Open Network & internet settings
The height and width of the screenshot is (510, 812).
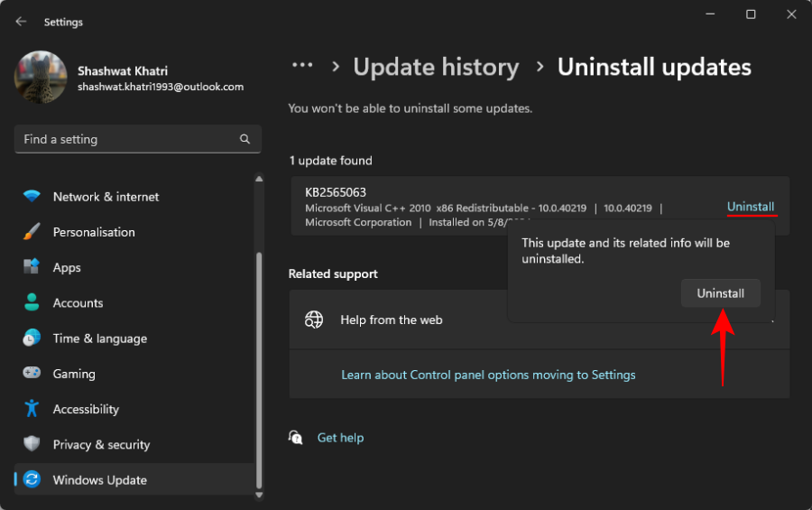[106, 197]
